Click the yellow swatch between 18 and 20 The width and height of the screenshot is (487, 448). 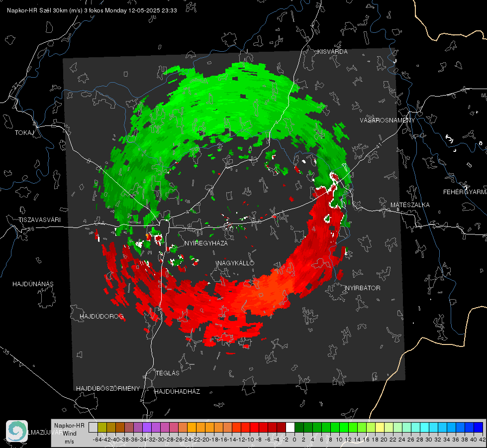380,428
